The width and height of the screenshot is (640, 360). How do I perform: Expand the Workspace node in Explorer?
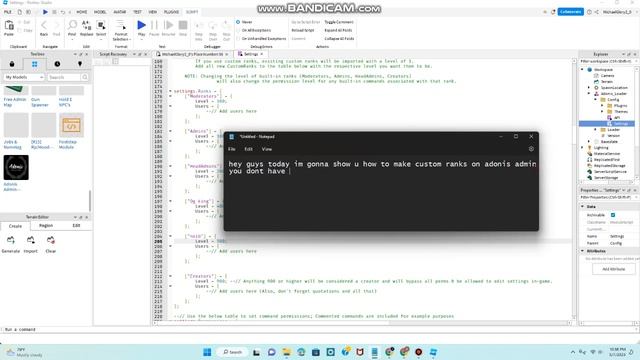[582, 69]
